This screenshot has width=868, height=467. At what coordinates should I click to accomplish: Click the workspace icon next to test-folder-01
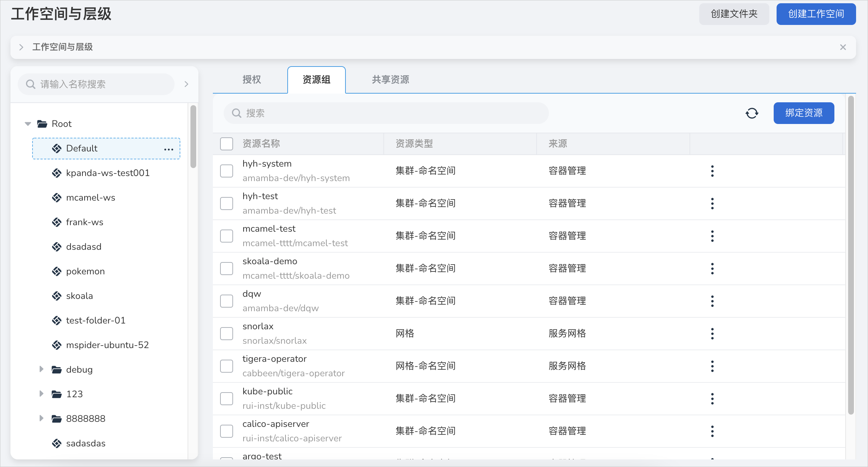click(x=57, y=321)
